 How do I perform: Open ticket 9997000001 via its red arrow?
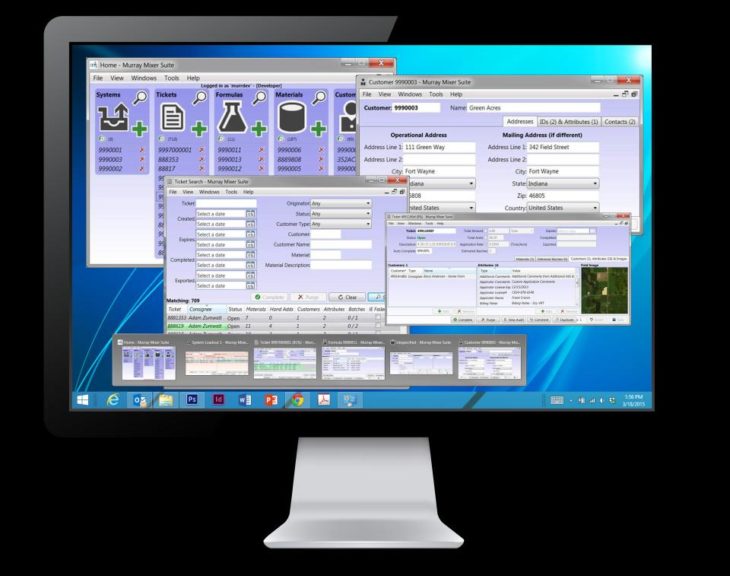(x=201, y=150)
